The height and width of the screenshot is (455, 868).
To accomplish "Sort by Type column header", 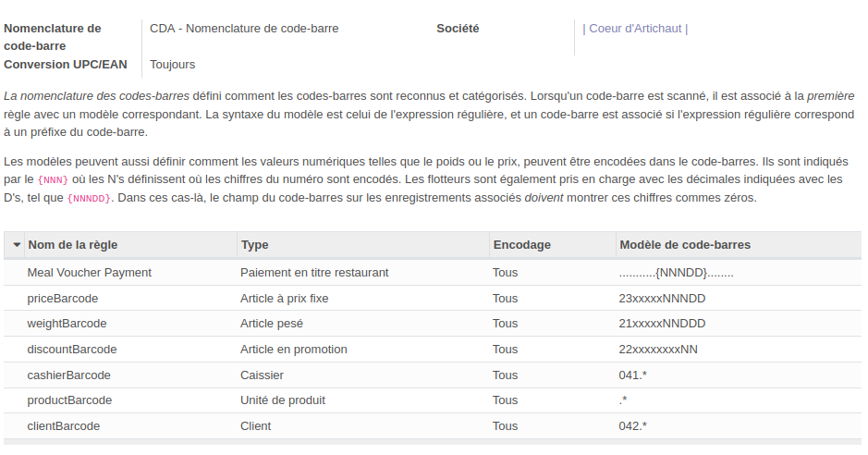I will tap(255, 245).
